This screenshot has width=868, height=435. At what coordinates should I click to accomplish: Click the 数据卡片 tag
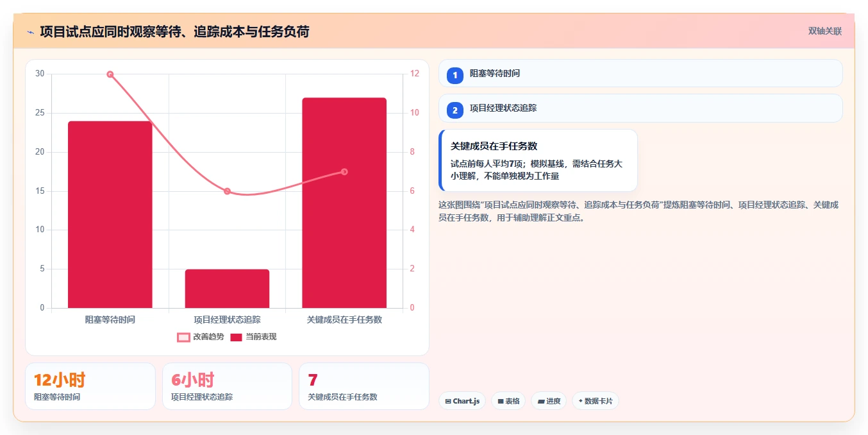[596, 401]
